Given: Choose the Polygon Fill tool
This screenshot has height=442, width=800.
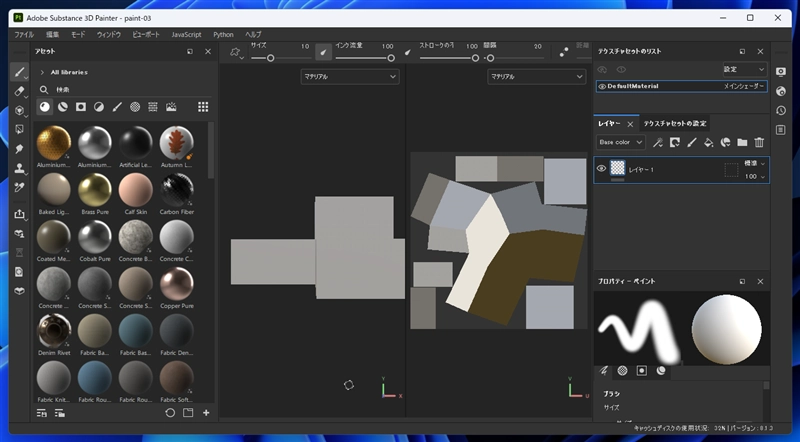Looking at the screenshot, I should pos(19,129).
